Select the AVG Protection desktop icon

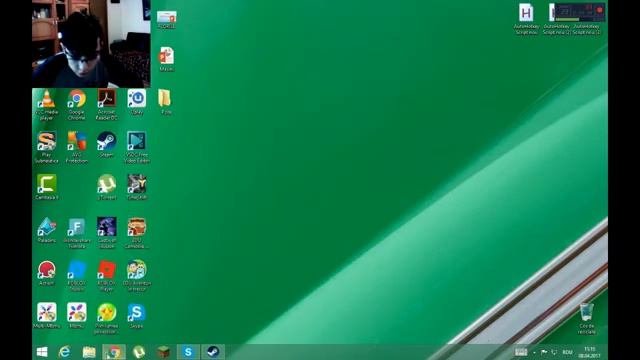[77, 147]
